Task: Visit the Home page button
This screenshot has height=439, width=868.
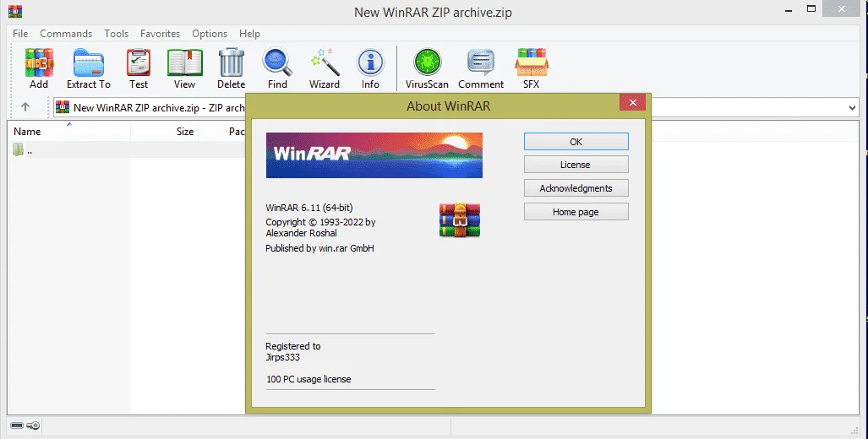Action: [576, 212]
